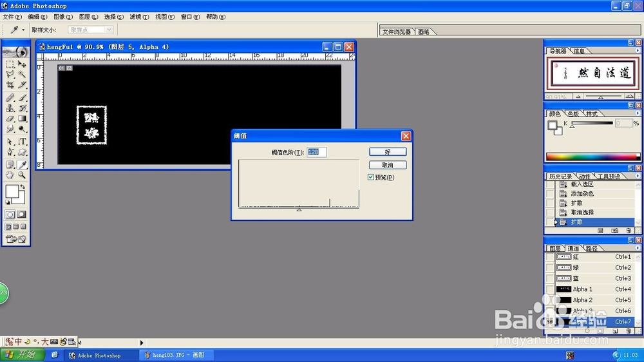
Task: Open Color panel flyout menu arrow
Action: pos(638,113)
